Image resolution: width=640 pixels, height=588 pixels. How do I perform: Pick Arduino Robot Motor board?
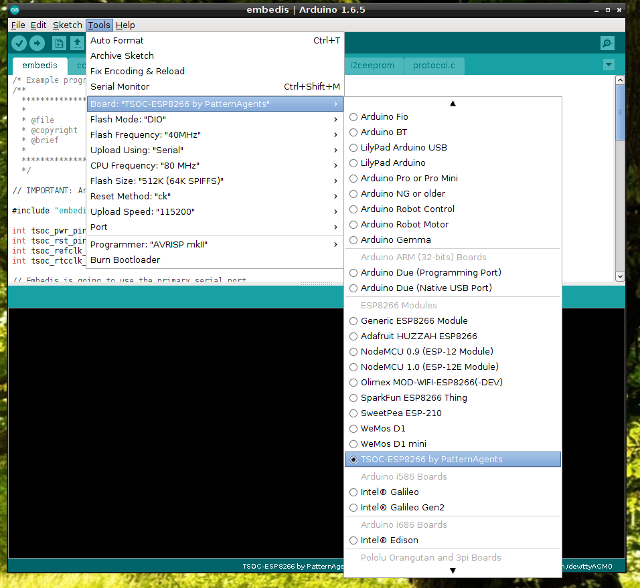tap(453, 224)
